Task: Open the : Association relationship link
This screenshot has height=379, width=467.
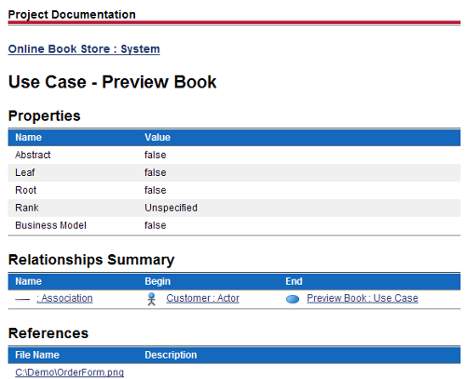Action: click(65, 298)
